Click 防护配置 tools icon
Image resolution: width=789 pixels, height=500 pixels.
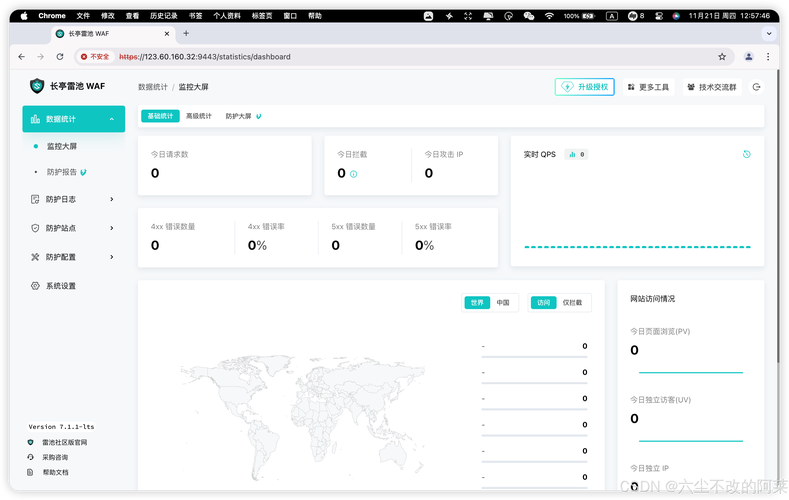pos(35,257)
